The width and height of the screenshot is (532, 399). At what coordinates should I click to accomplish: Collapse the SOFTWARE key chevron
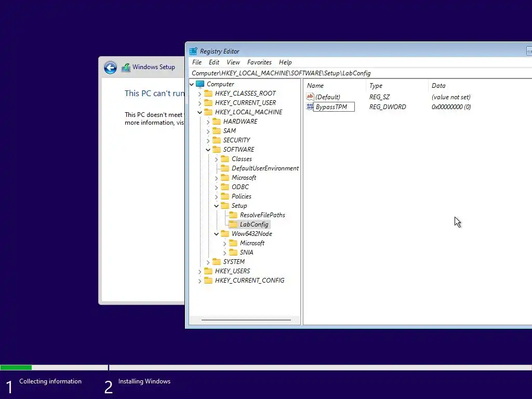click(208, 150)
